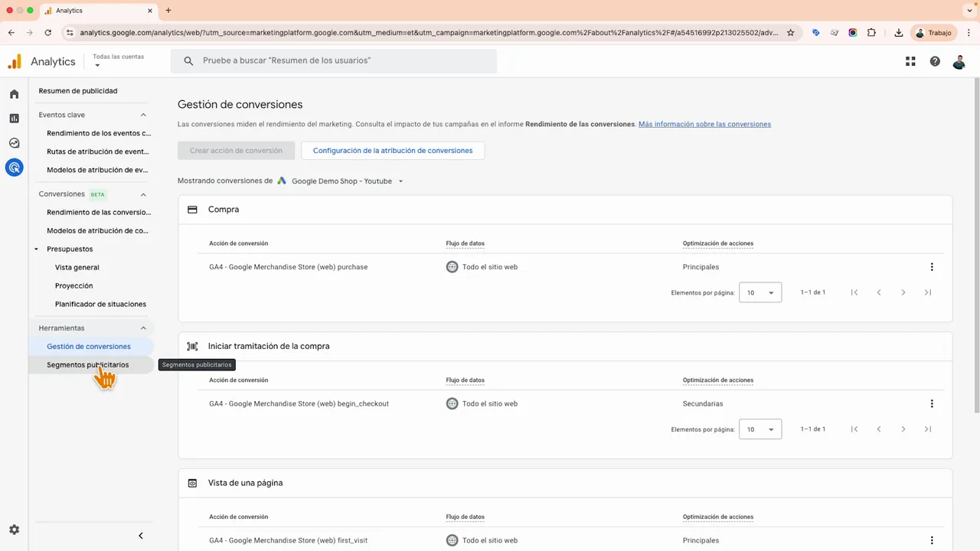Click the browser address bar URL
The height and width of the screenshot is (551, 980).
pyautogui.click(x=429, y=33)
